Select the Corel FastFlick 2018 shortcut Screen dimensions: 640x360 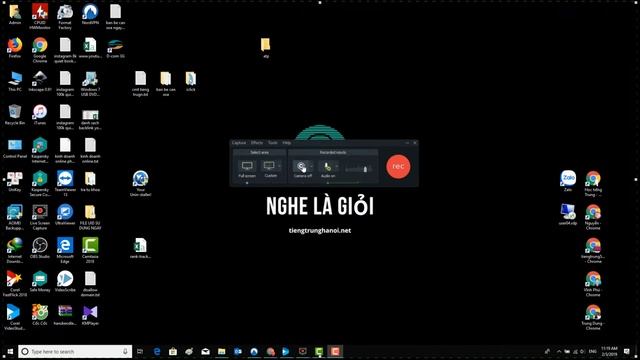[x=15, y=284]
